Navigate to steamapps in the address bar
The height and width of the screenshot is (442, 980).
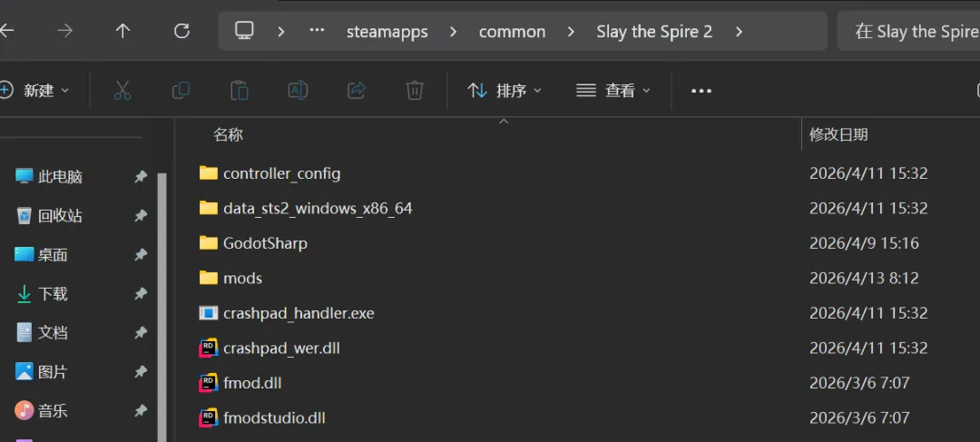coord(387,32)
